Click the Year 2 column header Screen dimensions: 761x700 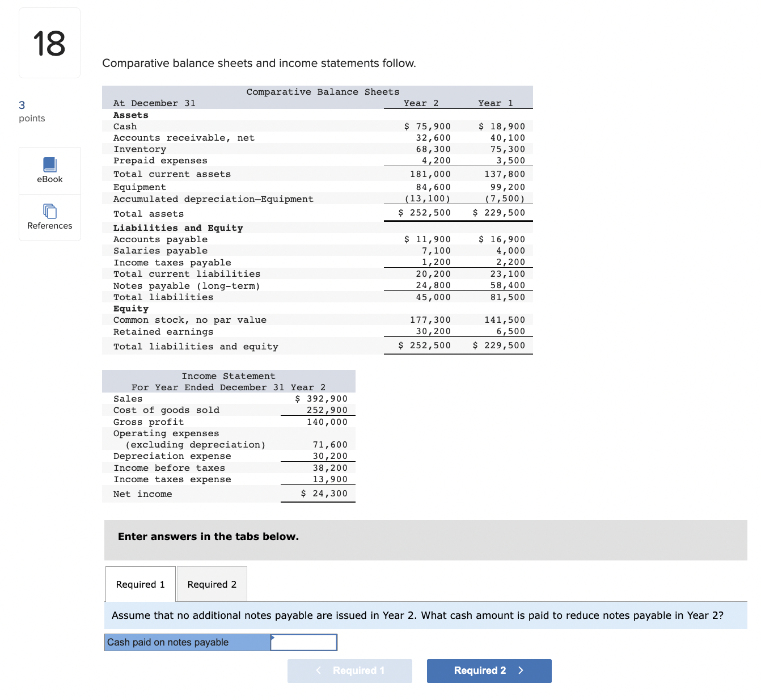(420, 103)
